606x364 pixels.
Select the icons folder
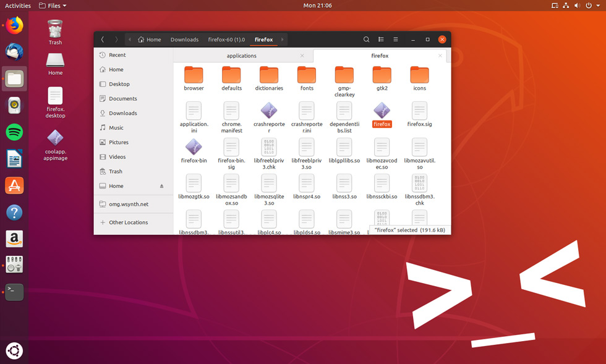[419, 78]
